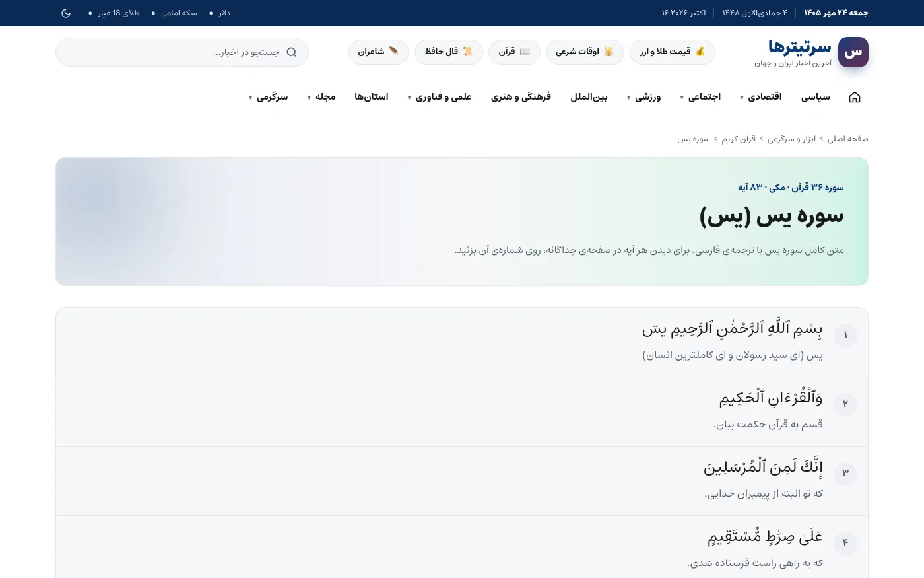Expand the علمی و فناوری dropdown
The image size is (924, 578).
(440, 97)
